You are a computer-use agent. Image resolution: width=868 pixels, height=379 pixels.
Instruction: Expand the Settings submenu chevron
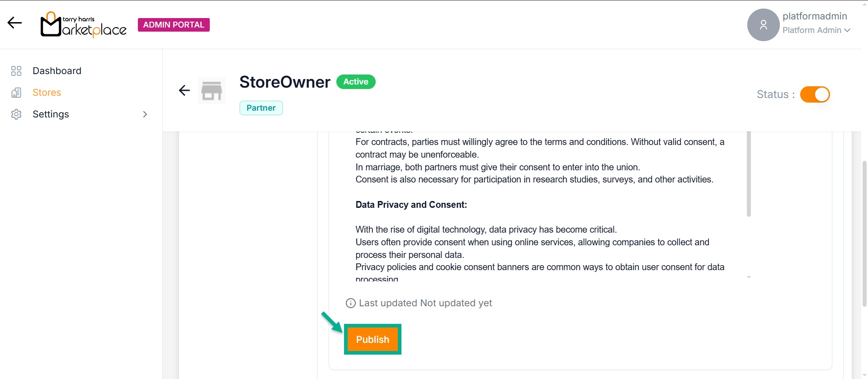pyautogui.click(x=145, y=114)
